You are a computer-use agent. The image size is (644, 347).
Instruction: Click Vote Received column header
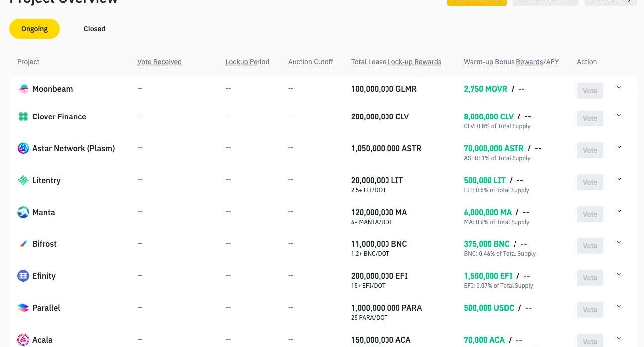(x=159, y=62)
